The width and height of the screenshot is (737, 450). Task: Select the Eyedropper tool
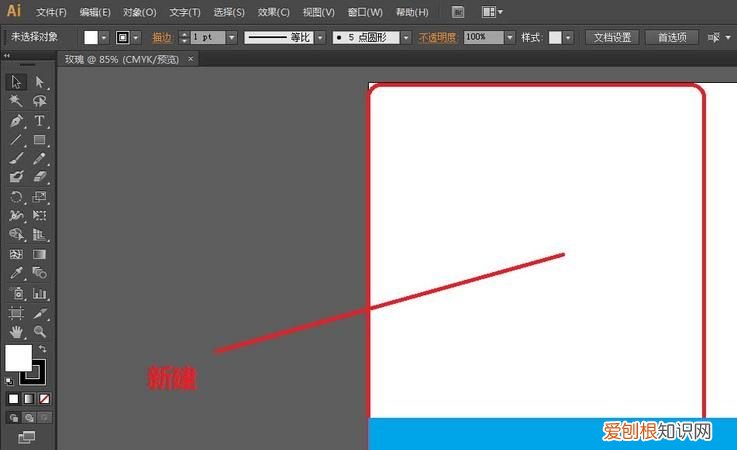16,273
